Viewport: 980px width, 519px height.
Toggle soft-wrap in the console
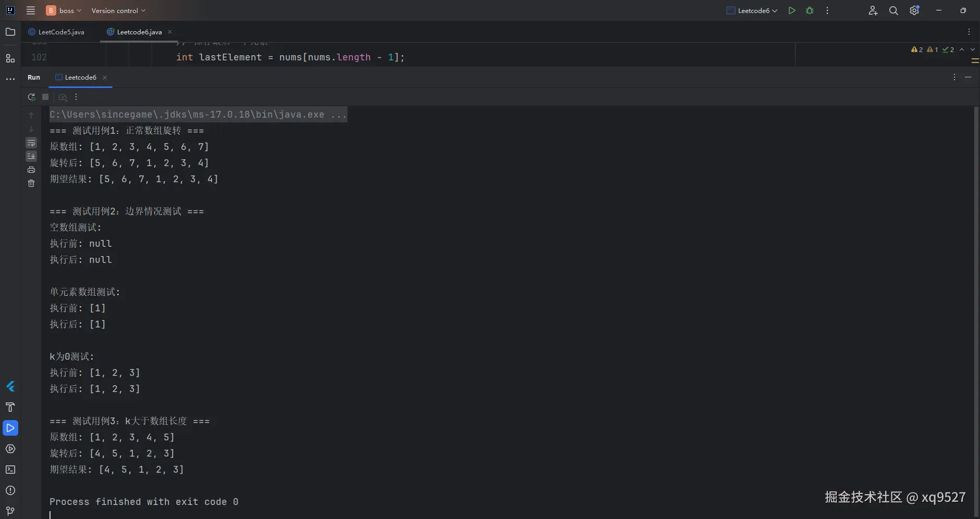(31, 143)
